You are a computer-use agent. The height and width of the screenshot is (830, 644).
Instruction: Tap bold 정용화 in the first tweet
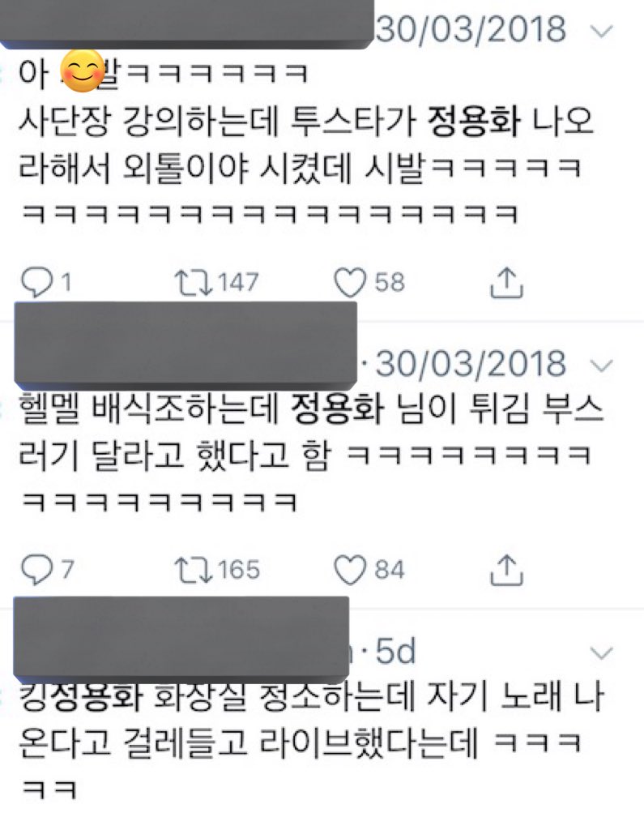click(474, 122)
